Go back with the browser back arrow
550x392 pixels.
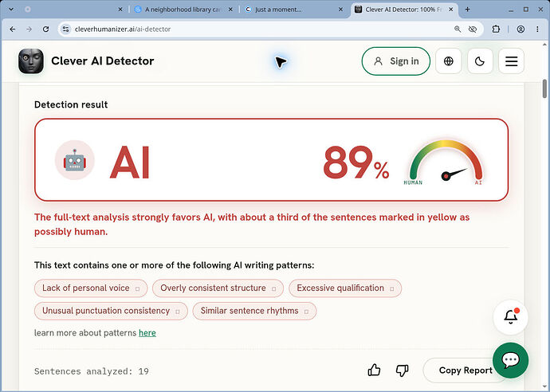[13, 29]
